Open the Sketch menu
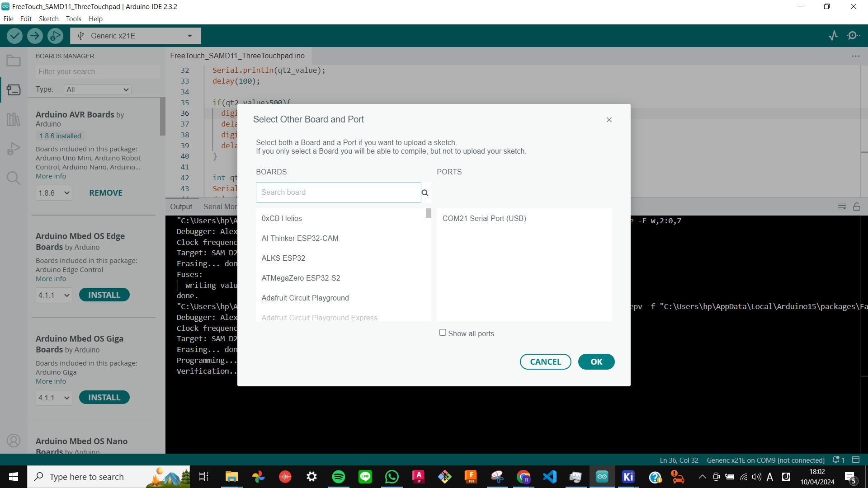The width and height of the screenshot is (868, 488). [48, 19]
